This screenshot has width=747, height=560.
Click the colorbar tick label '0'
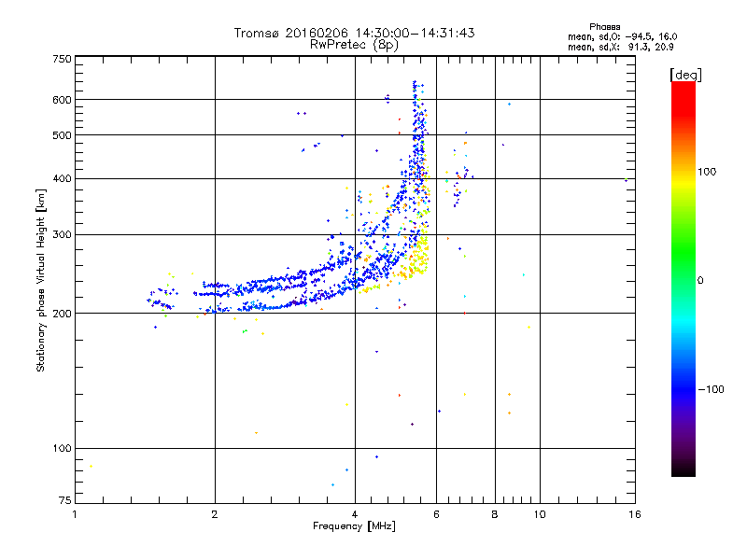coord(700,281)
